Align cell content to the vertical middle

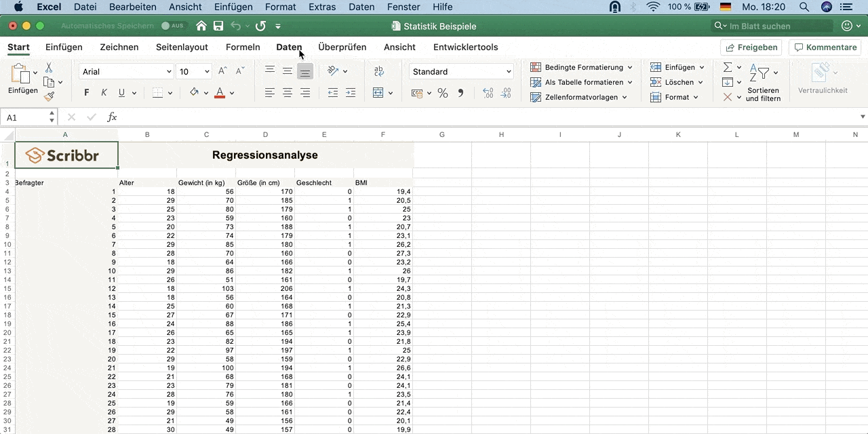coord(288,71)
